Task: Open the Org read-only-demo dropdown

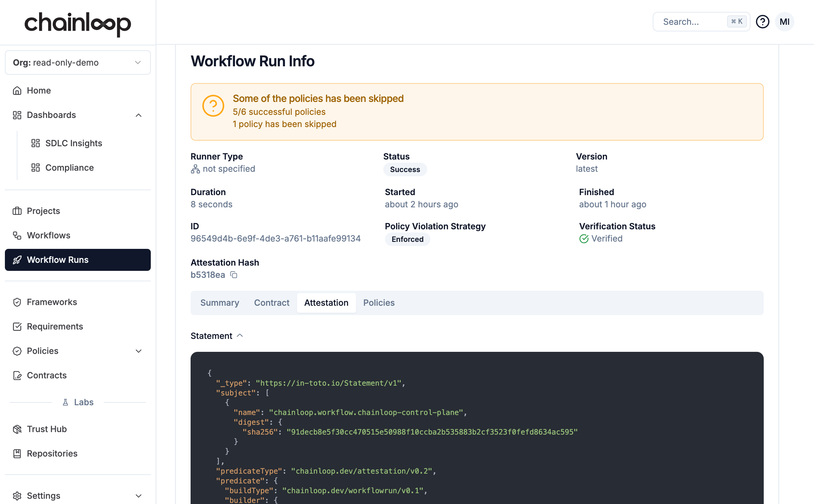Action: pos(78,62)
